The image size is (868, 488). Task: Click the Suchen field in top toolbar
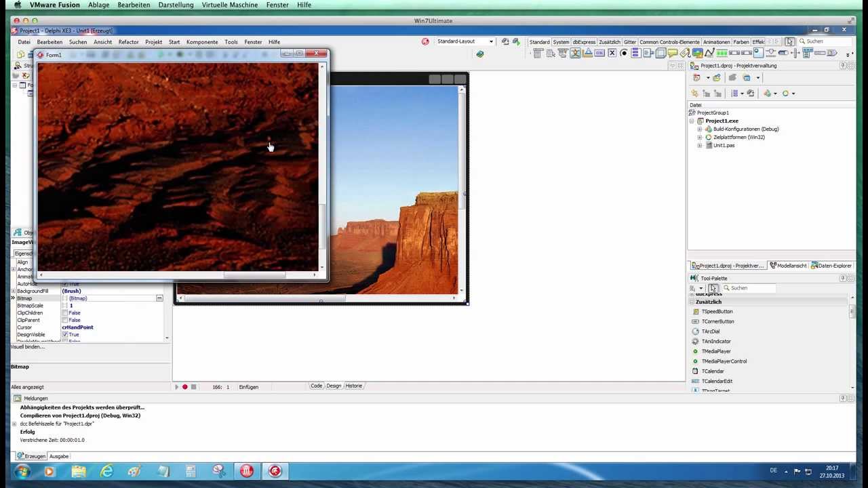(824, 42)
